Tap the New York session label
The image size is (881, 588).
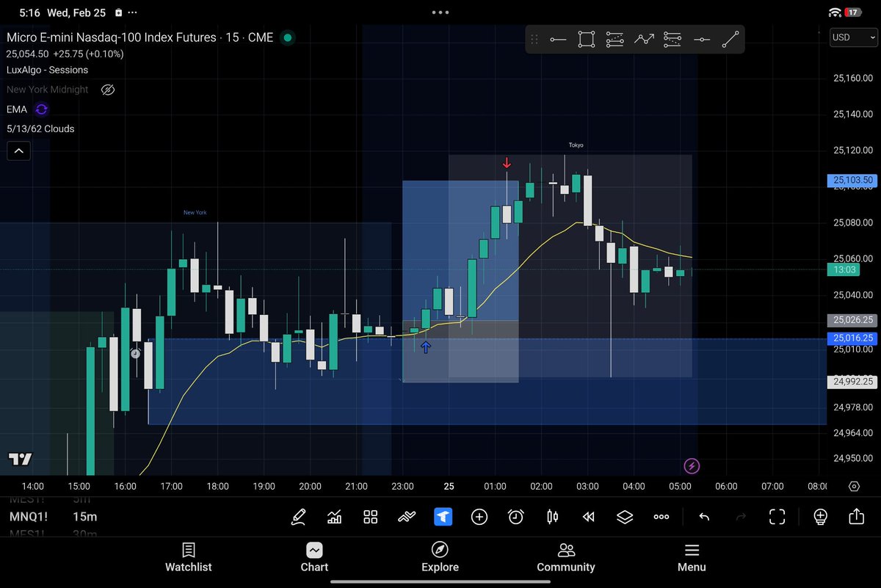(x=195, y=213)
